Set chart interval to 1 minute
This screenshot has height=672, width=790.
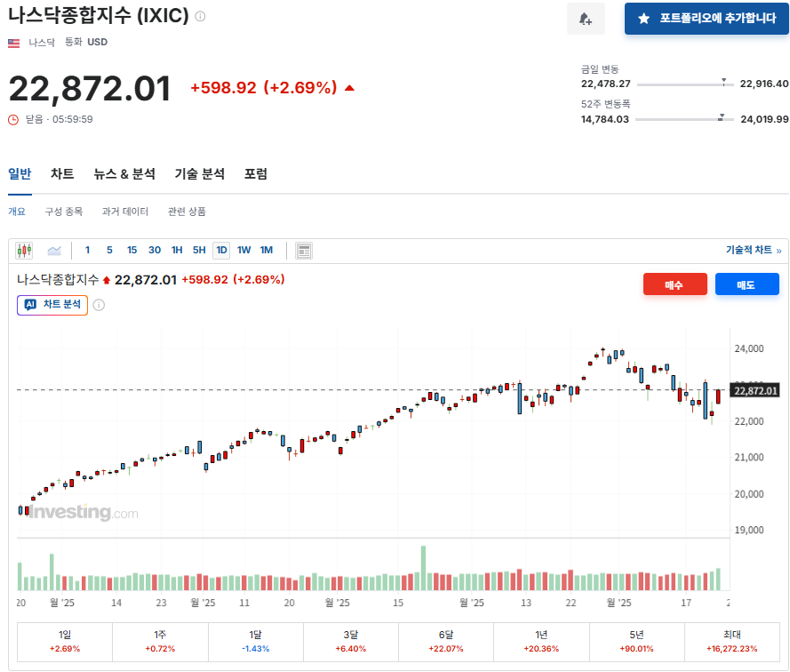(88, 250)
